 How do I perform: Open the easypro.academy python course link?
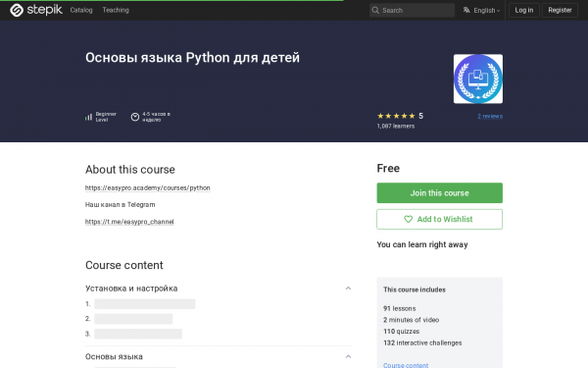click(x=147, y=187)
